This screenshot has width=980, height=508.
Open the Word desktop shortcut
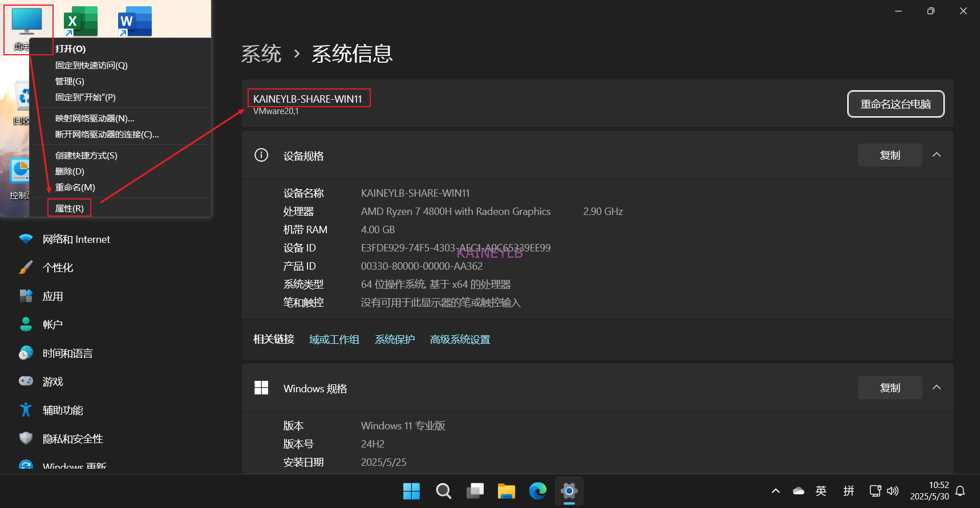tap(135, 22)
